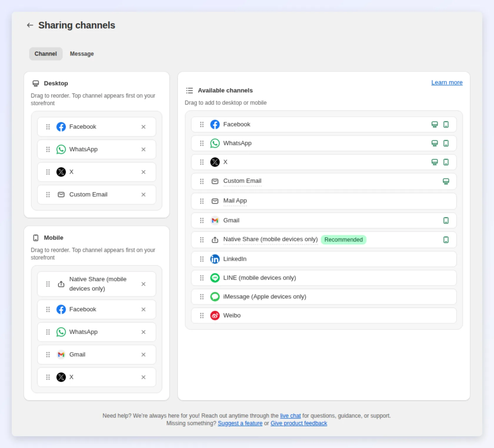494x448 pixels.
Task: Click the X logo in Available channels
Action: pyautogui.click(x=215, y=162)
